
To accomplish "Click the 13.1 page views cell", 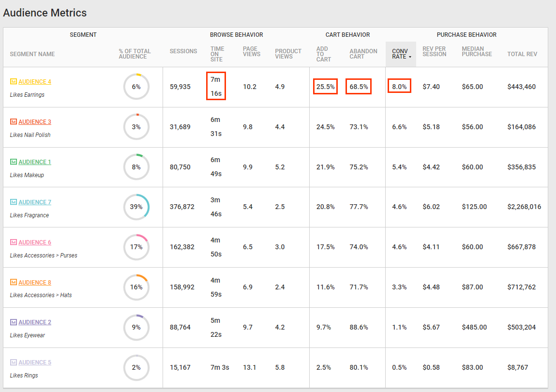I will 249,367.
